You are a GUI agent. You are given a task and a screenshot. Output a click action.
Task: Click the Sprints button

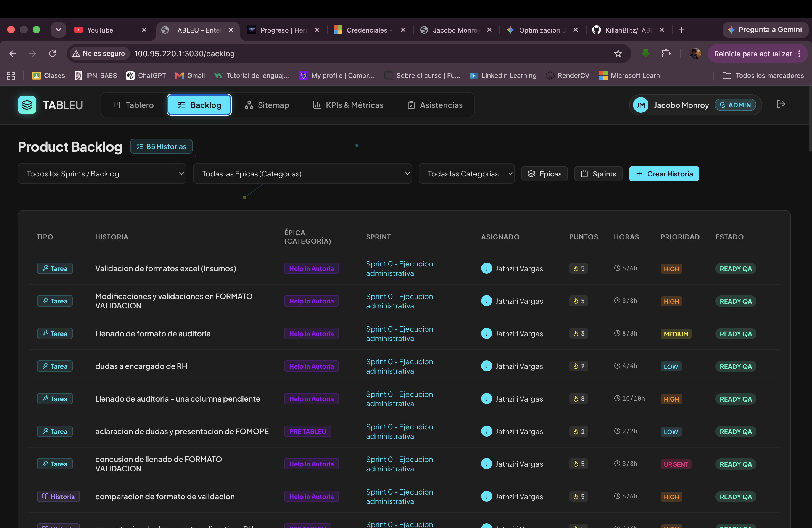598,174
